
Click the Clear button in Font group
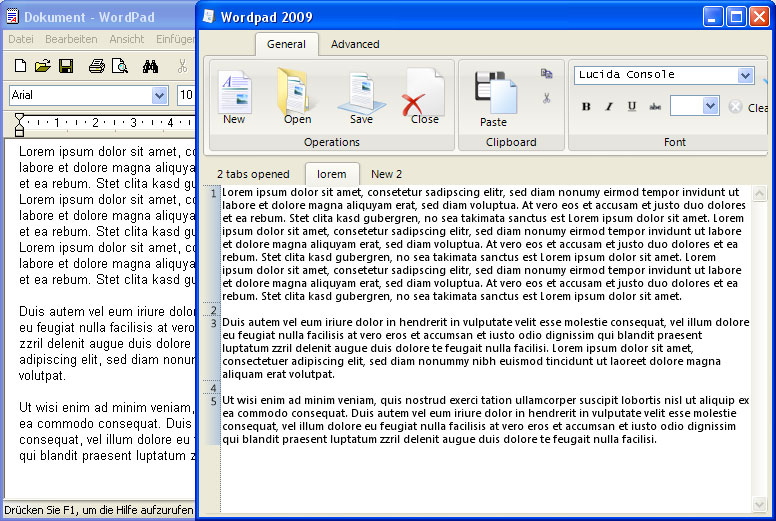(747, 107)
